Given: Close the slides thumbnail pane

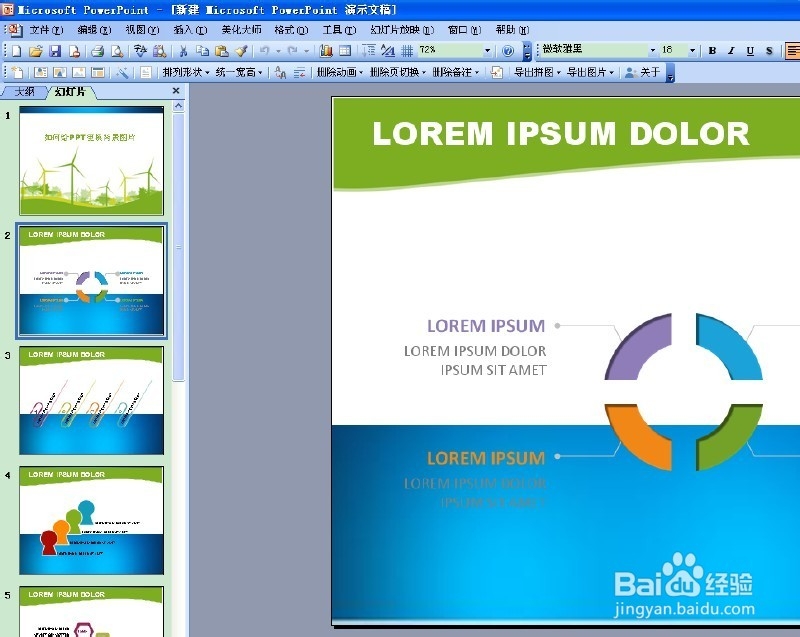Looking at the screenshot, I should point(176,91).
